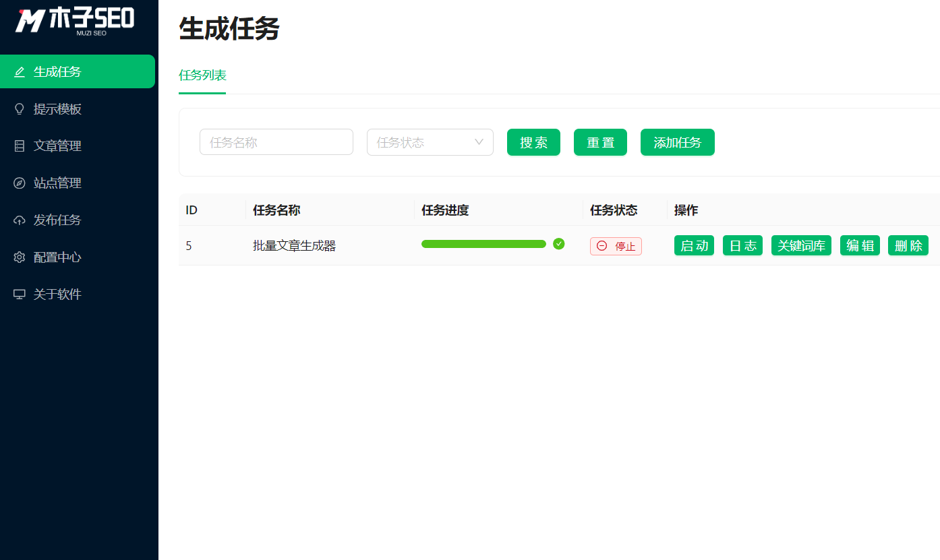Click the green checkmark at the progress bar end
The image size is (940, 560).
click(x=559, y=245)
